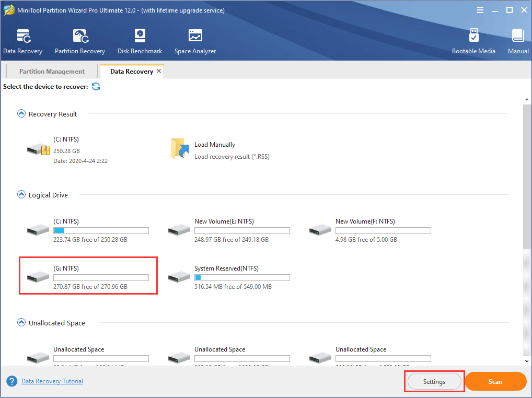Click the "New Volume(F: NTFS)" label

[365, 221]
